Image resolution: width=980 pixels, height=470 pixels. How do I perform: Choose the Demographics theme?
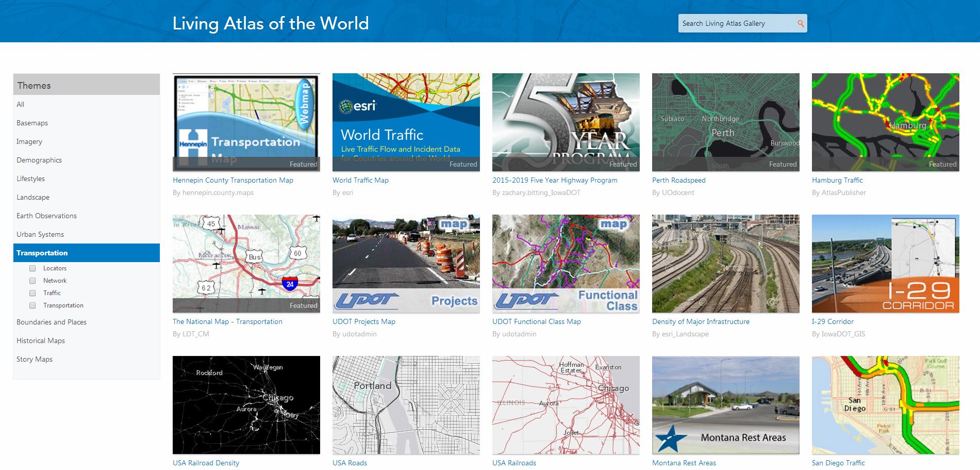87,160
